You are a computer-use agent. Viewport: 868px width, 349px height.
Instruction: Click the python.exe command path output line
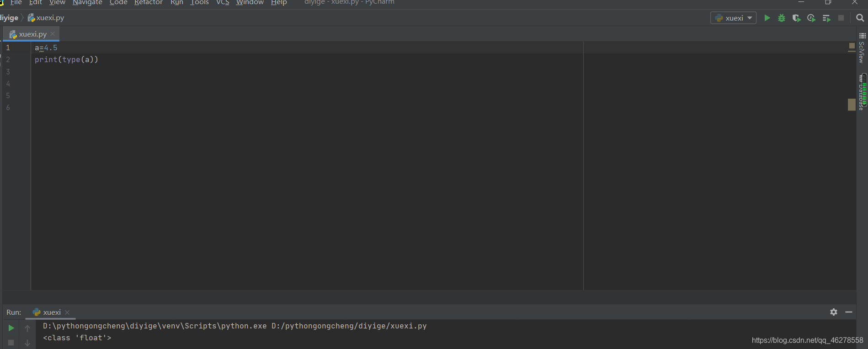(234, 326)
